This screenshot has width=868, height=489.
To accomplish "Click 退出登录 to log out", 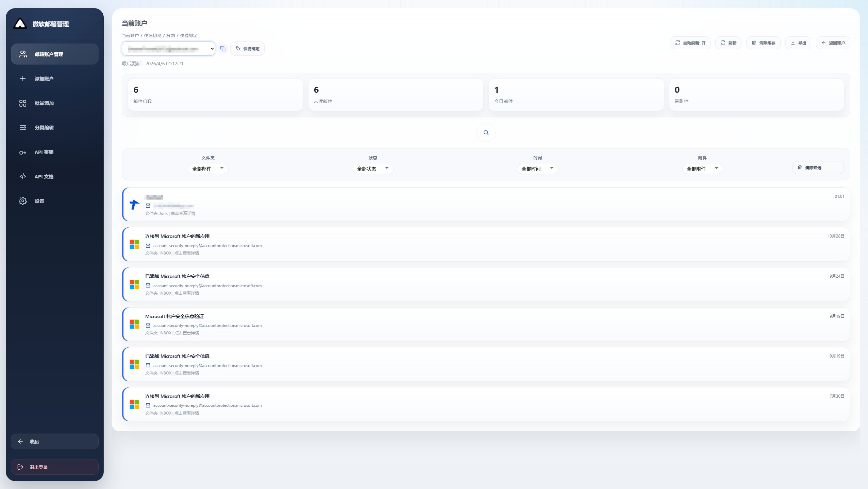I will [54, 467].
